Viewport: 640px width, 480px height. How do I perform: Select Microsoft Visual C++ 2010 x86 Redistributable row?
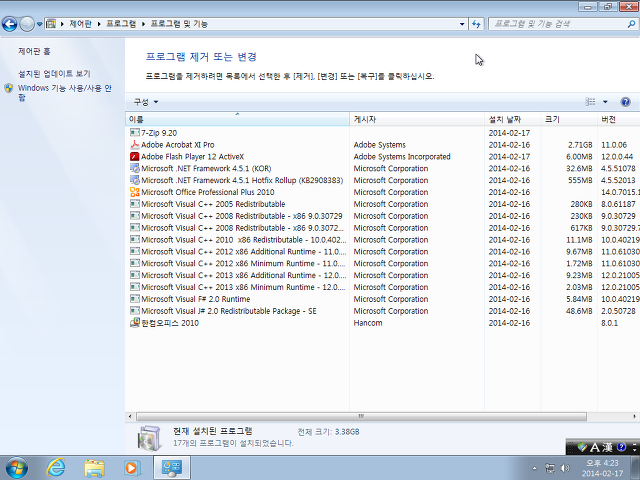382,240
